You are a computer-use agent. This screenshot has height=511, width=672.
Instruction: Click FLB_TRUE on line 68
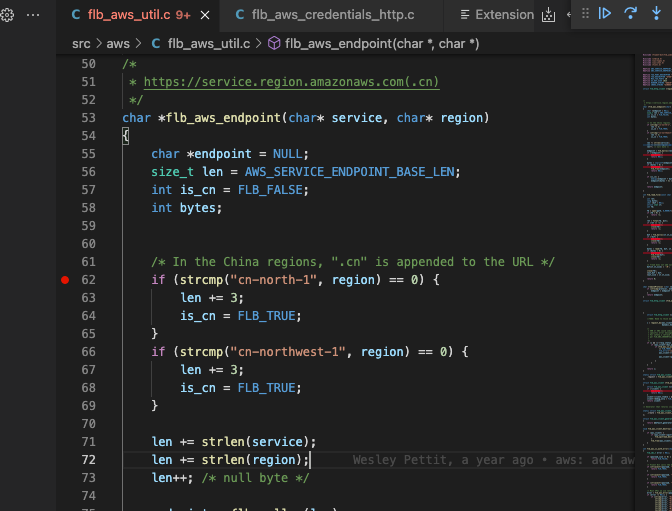click(x=267, y=388)
